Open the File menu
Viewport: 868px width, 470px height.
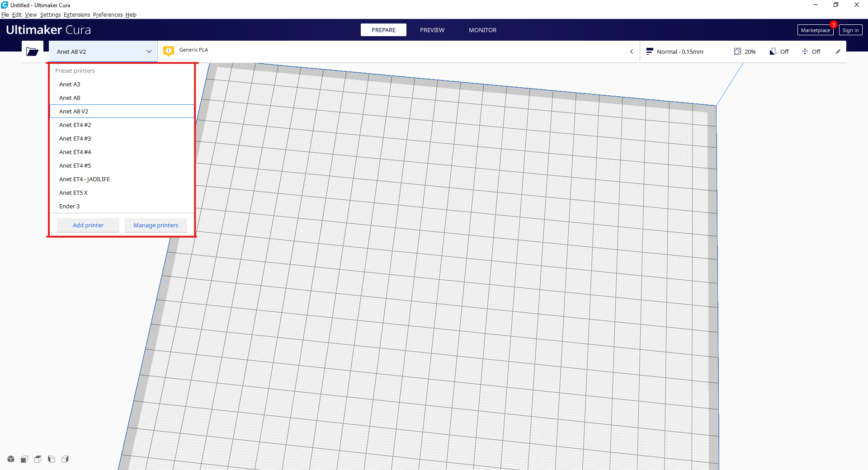(x=5, y=15)
